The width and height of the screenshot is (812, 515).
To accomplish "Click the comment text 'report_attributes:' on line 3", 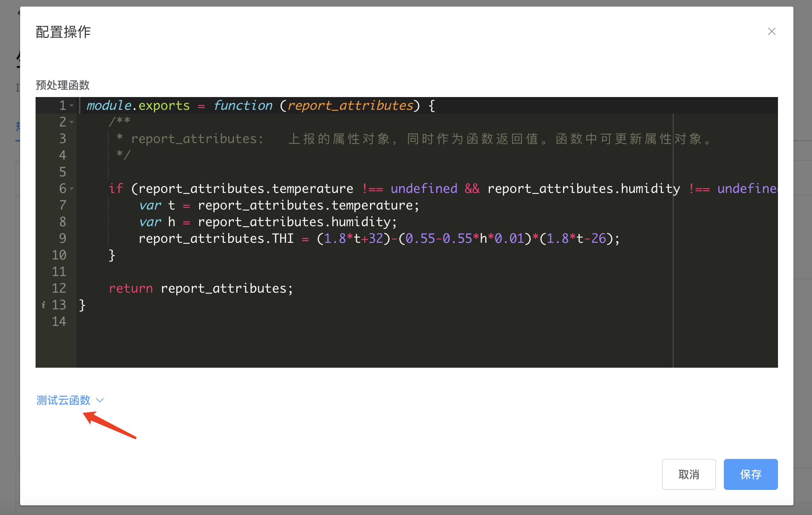I will coord(197,139).
